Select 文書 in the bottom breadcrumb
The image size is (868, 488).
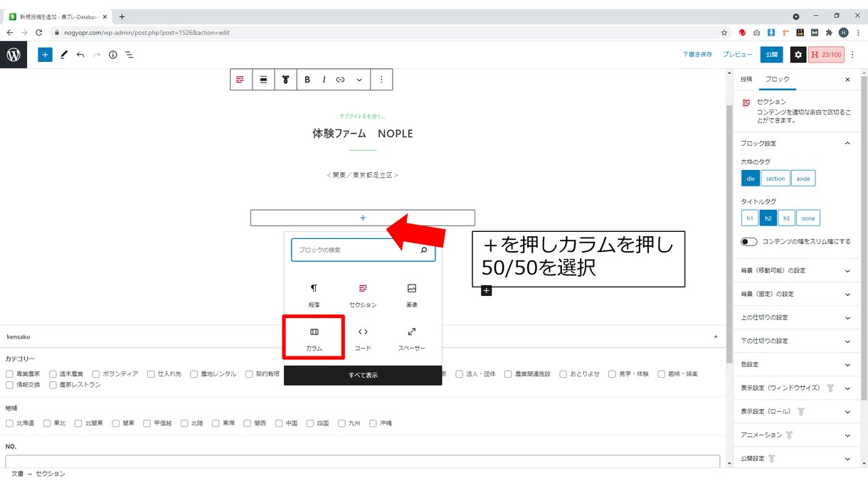[17, 474]
